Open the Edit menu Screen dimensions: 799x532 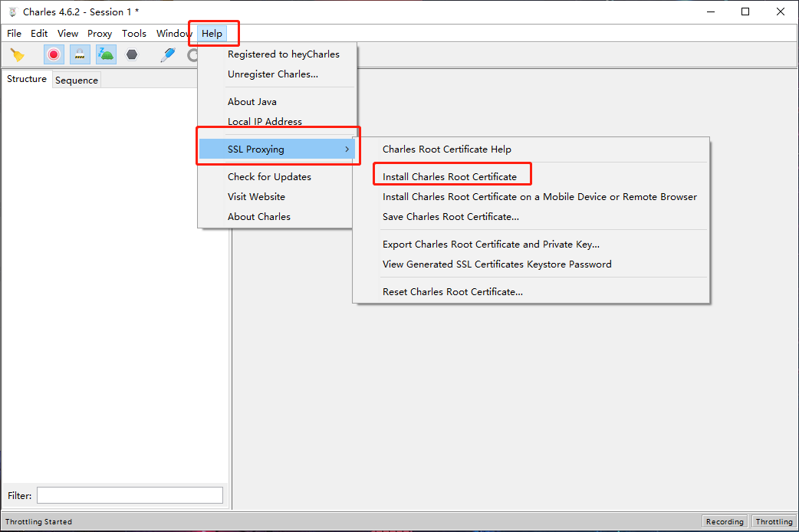[x=39, y=34]
